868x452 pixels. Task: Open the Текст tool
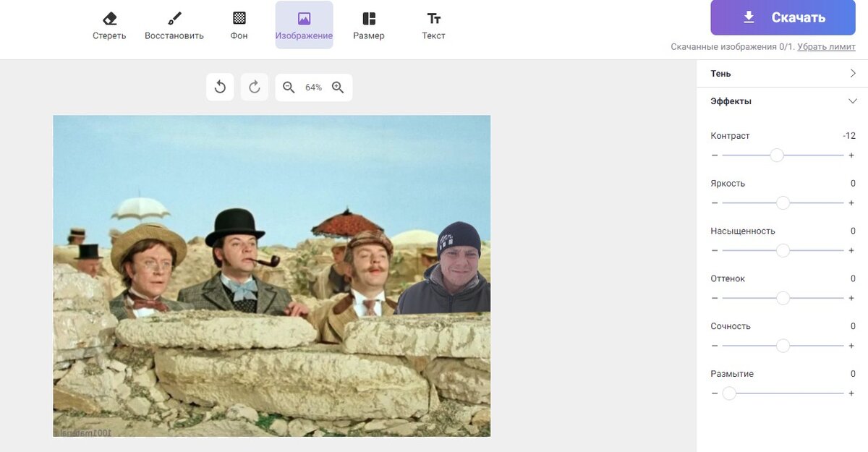[433, 25]
